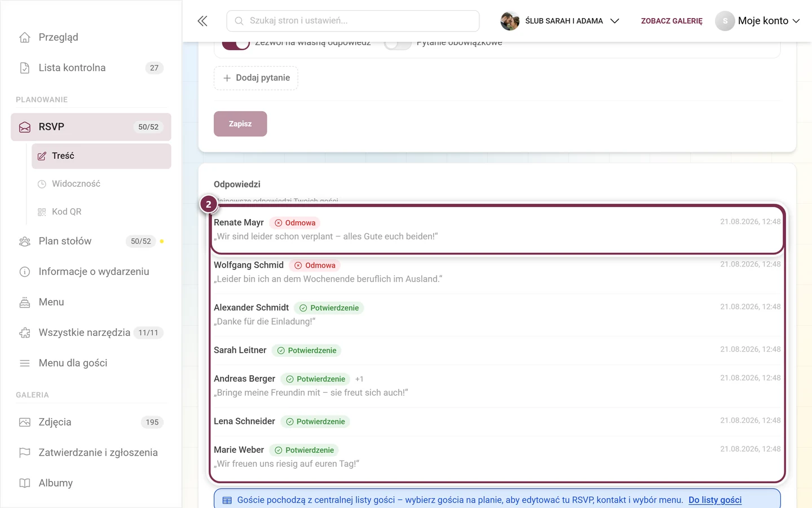Viewport: 812px width, 508px height.
Task: Click the 195 count beside Zdjęcia
Action: (152, 422)
